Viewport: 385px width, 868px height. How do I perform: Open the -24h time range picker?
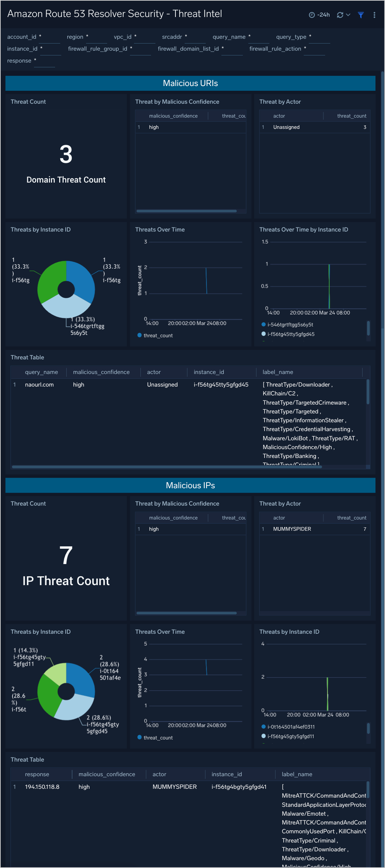(x=319, y=15)
